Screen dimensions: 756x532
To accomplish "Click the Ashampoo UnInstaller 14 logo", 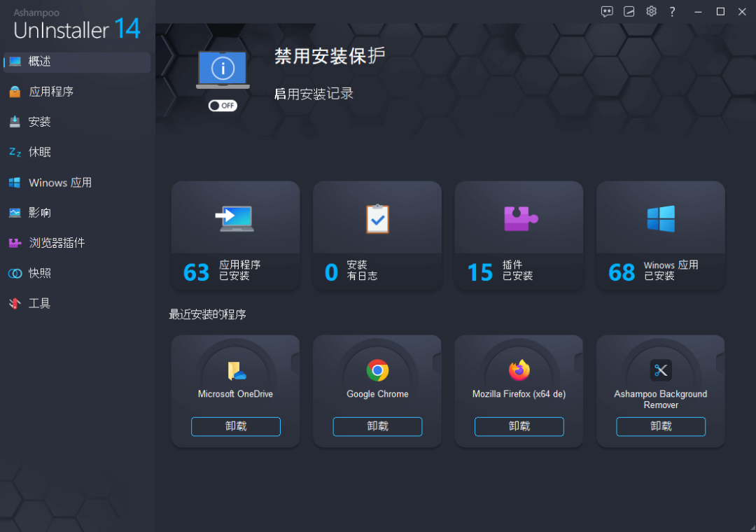I will point(77,25).
